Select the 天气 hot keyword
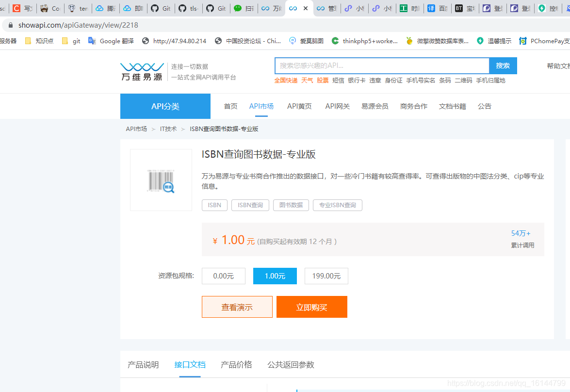The width and height of the screenshot is (570, 392). 307,81
